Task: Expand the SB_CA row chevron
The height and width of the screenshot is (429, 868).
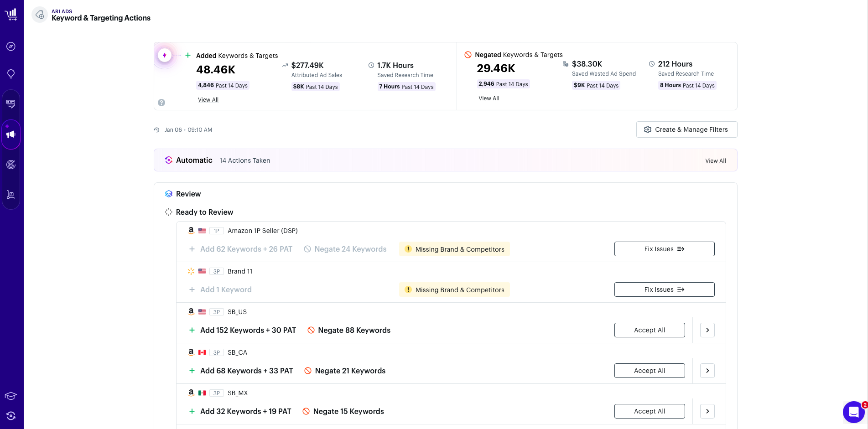Action: coord(707,371)
